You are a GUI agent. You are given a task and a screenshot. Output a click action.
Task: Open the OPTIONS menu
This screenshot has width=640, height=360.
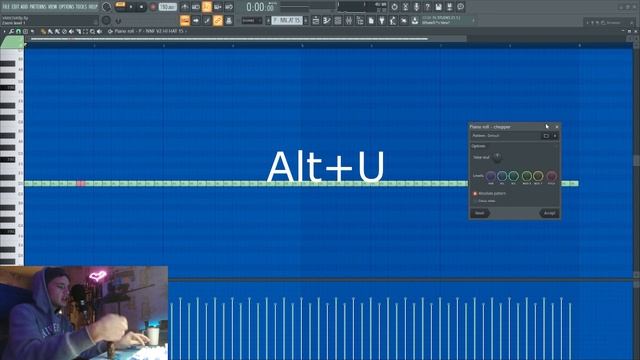[67, 7]
